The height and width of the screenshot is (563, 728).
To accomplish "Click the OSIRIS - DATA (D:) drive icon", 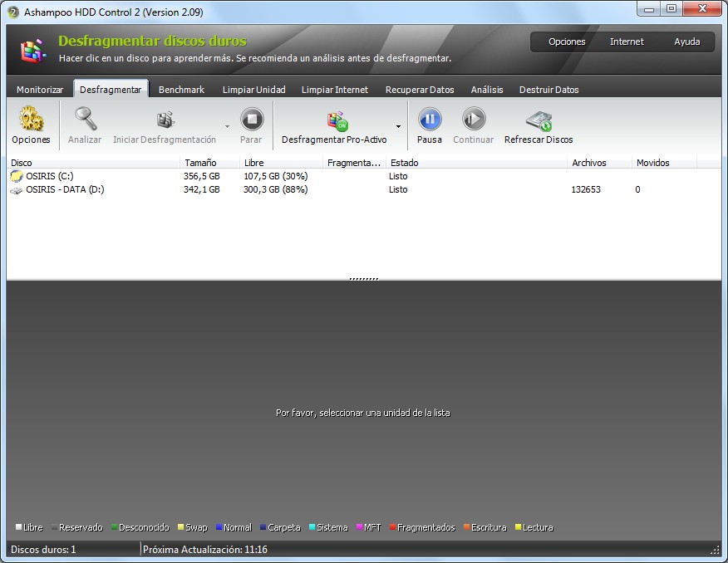I will pos(17,190).
